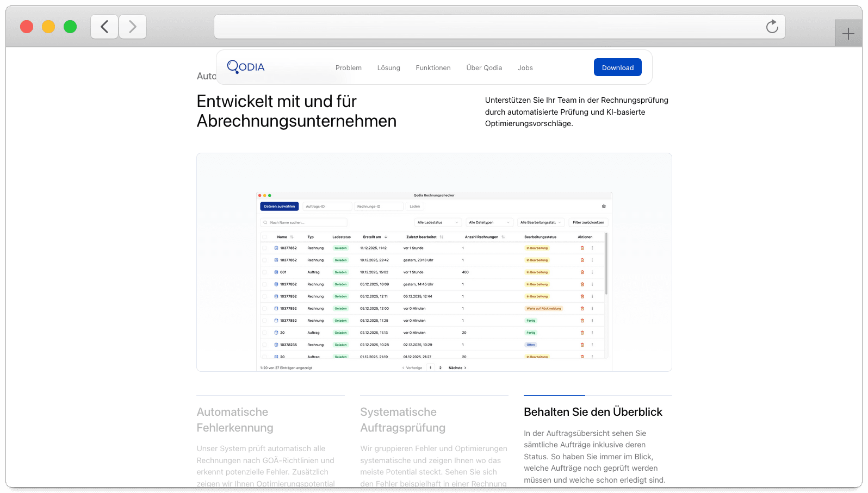Delete the entry created 10.12.2025, 22:42

point(582,260)
